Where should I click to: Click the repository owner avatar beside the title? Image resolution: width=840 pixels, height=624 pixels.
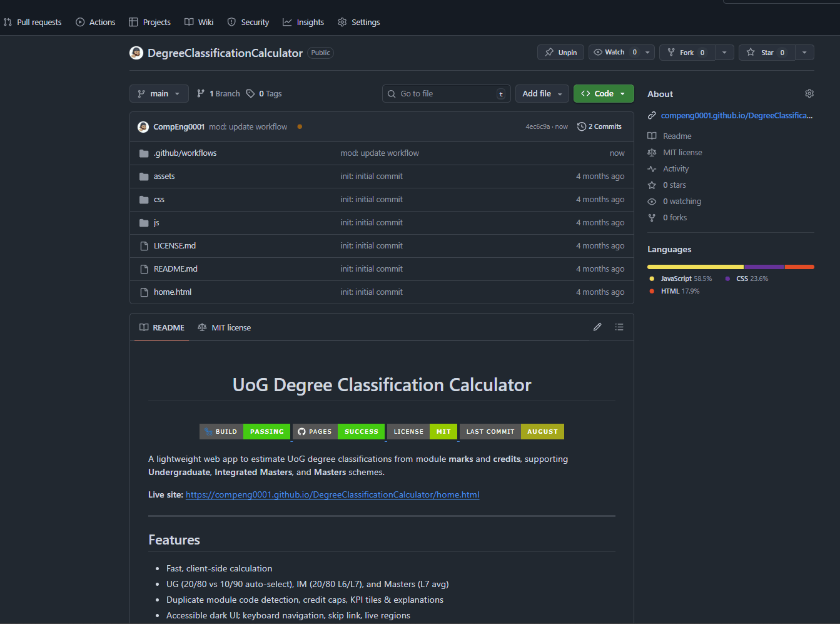point(136,53)
